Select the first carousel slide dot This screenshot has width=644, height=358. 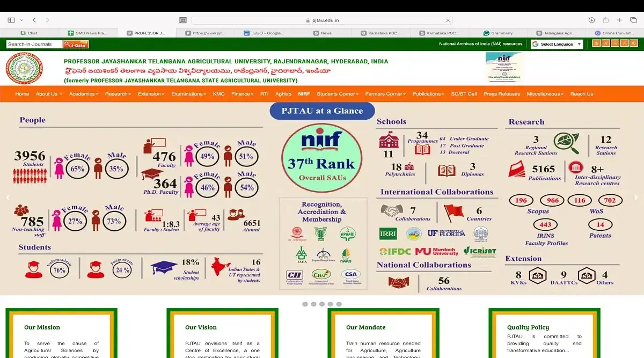[305, 304]
